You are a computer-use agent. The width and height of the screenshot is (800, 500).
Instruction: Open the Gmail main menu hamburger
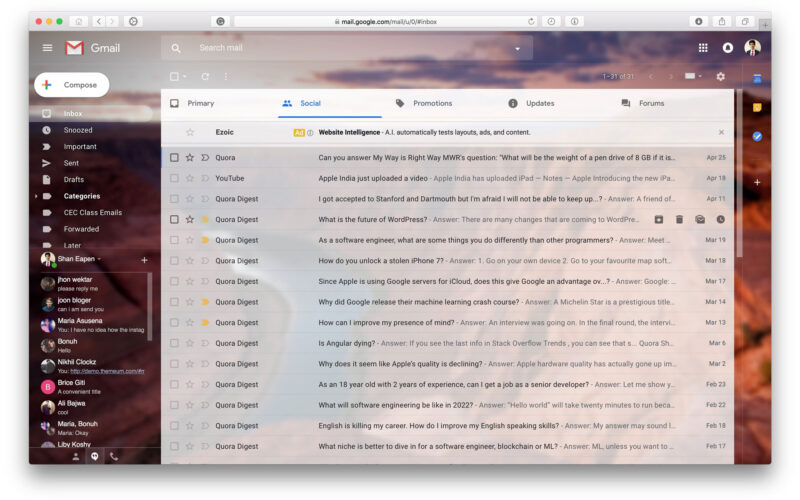[x=47, y=48]
